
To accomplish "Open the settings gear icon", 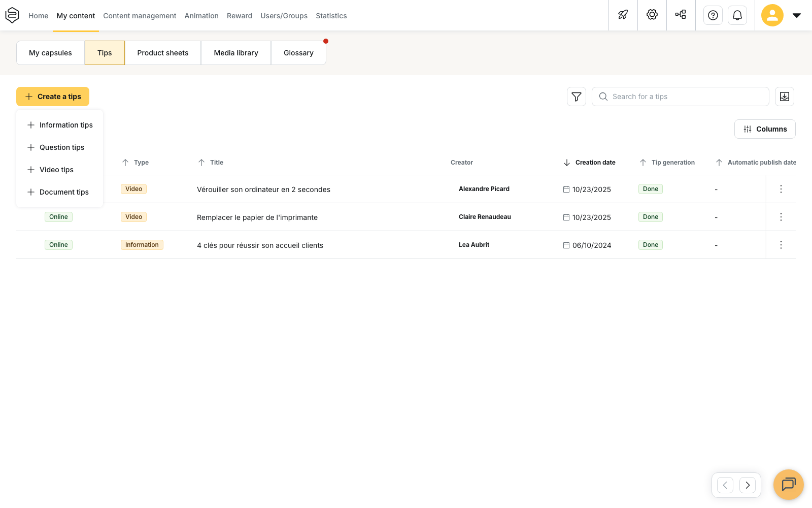I will 652,15.
